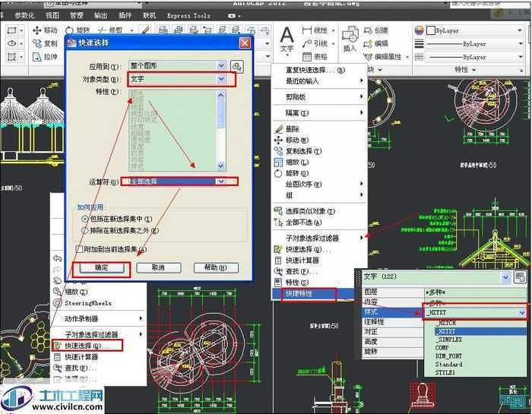Select Standard in the style list
532x414 pixels.
[475, 364]
